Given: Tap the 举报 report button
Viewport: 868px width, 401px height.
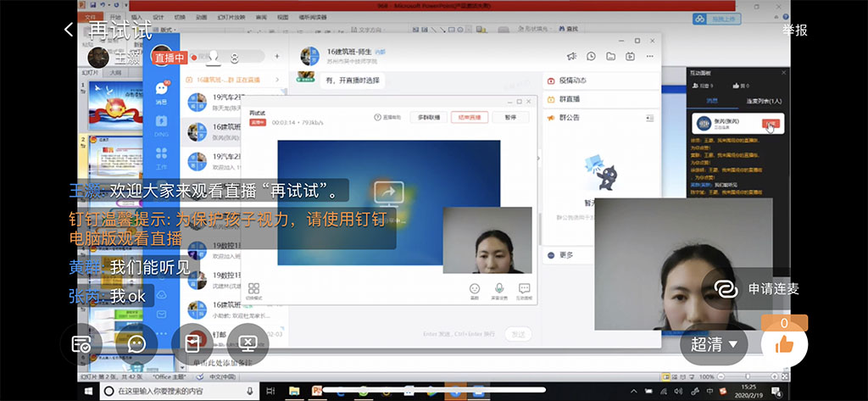Looking at the screenshot, I should [794, 31].
